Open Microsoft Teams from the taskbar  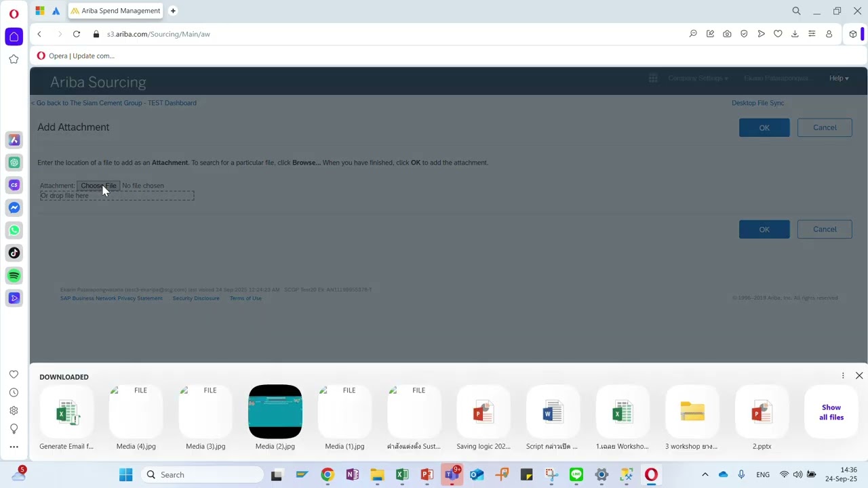(452, 474)
